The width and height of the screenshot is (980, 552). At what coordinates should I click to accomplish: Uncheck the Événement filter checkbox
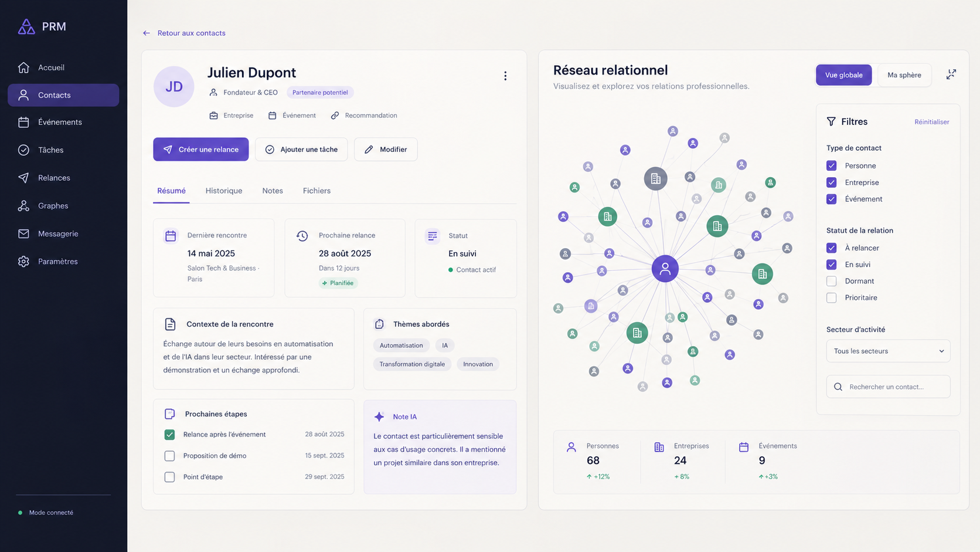coord(831,199)
